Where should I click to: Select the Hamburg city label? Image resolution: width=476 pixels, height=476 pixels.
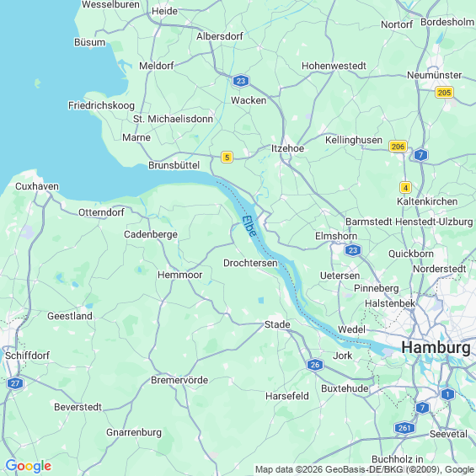pos(436,347)
